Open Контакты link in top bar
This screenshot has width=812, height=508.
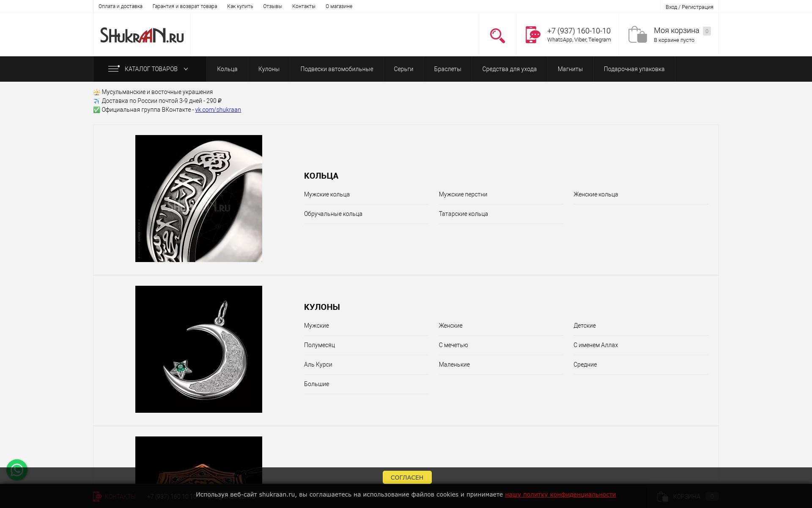pos(304,6)
